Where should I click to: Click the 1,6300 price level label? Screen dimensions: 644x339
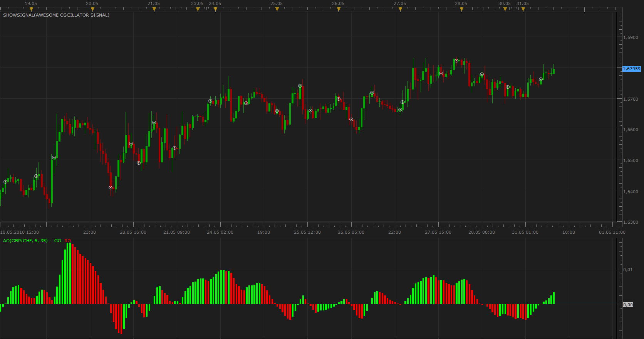(631, 222)
